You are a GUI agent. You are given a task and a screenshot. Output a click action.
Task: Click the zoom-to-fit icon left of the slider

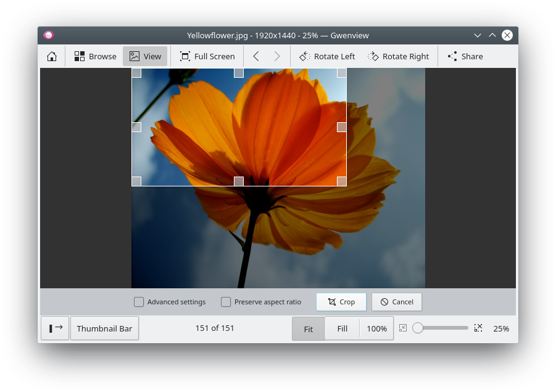pos(402,328)
